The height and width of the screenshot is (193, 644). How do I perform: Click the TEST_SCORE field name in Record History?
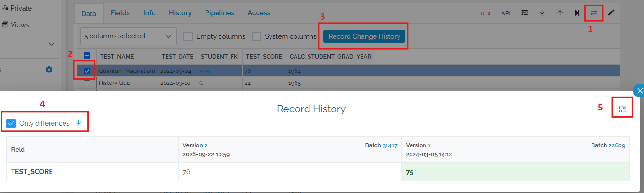click(32, 172)
